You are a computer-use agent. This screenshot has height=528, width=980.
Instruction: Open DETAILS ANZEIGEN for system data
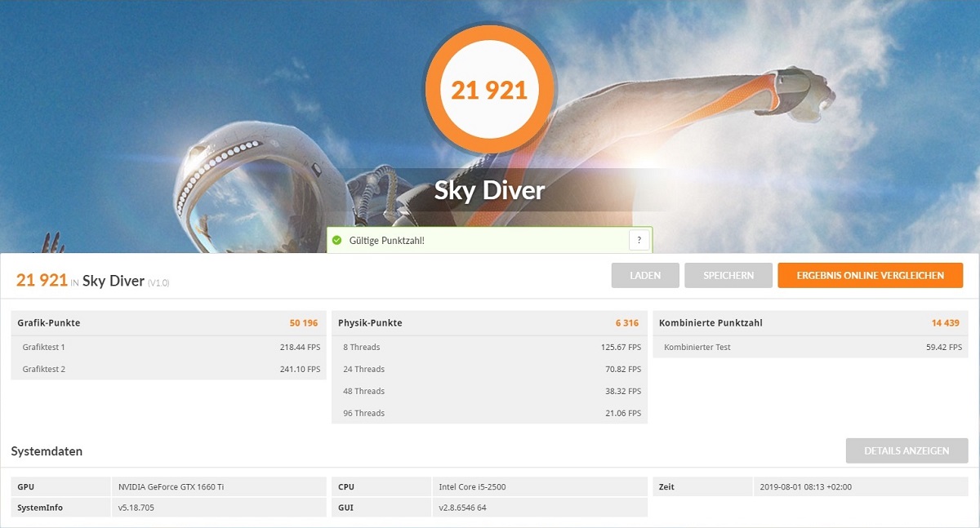point(906,450)
